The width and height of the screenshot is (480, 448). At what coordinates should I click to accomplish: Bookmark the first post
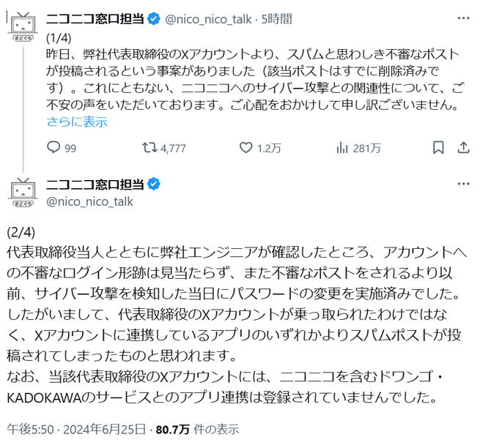coord(438,148)
